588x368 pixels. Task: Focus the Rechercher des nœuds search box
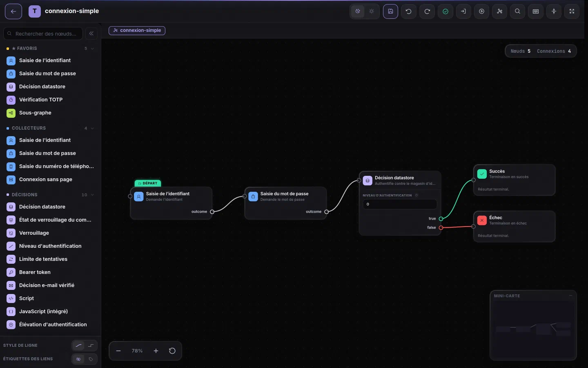tap(43, 34)
